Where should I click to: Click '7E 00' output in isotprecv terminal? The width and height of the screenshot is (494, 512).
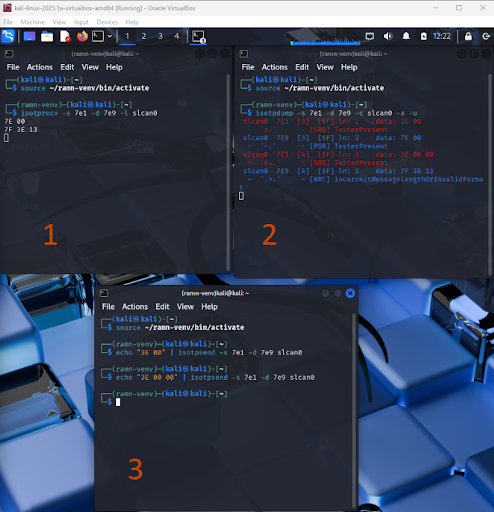point(15,121)
